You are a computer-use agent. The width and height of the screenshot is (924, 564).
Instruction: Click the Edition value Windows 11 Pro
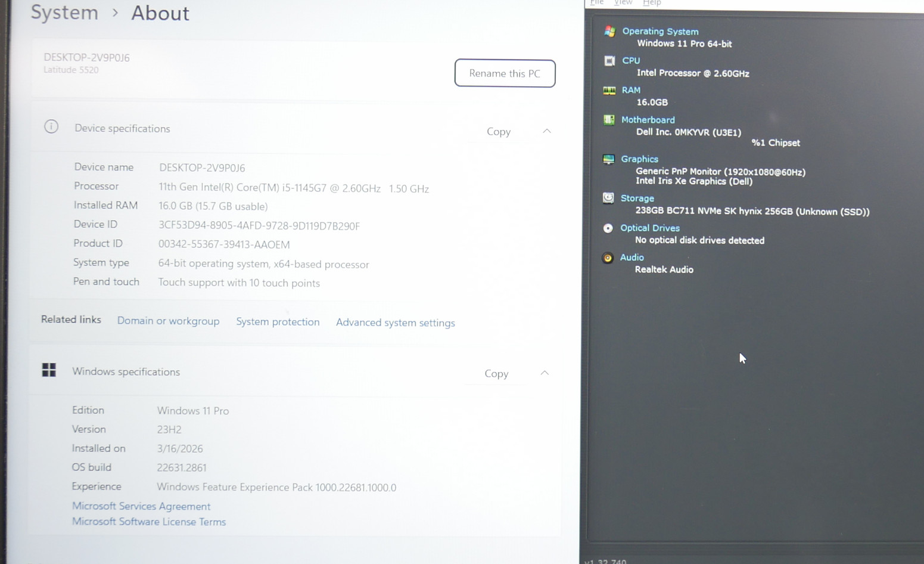[193, 411]
